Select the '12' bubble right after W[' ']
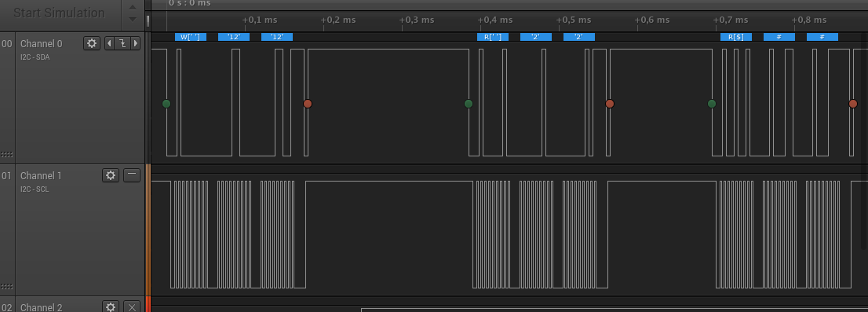The width and height of the screenshot is (868, 312). click(x=234, y=37)
